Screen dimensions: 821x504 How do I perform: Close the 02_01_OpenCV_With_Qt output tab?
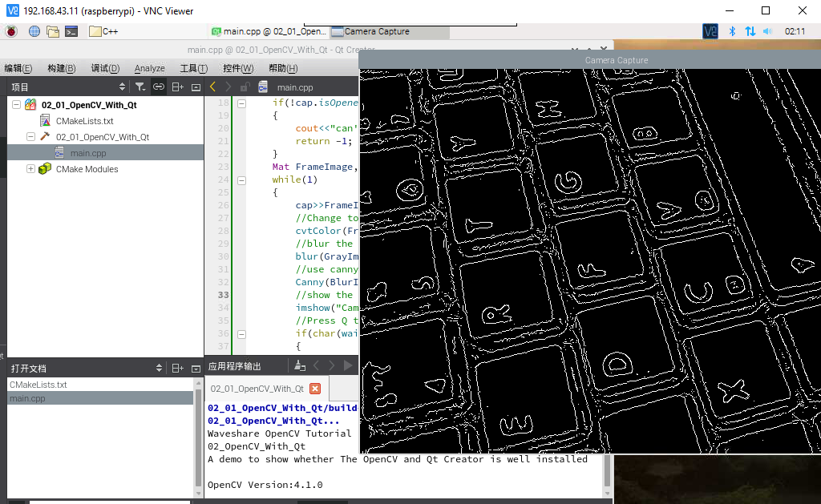point(315,389)
